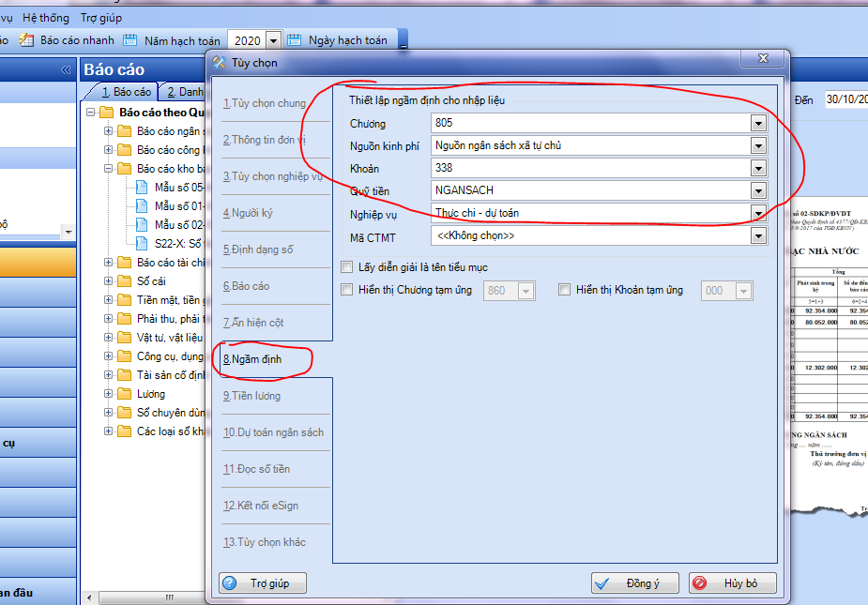This screenshot has height=605, width=868.
Task: Click the S22-X report document icon
Action: 142,244
